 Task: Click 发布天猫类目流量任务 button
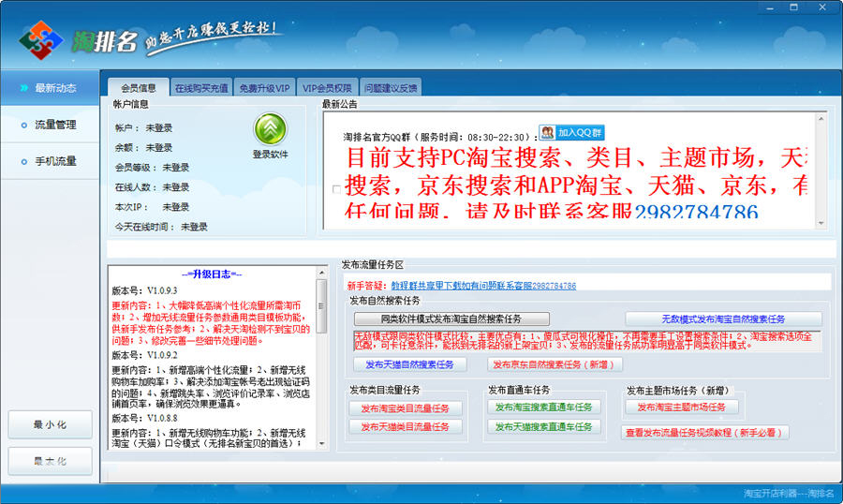click(x=405, y=426)
